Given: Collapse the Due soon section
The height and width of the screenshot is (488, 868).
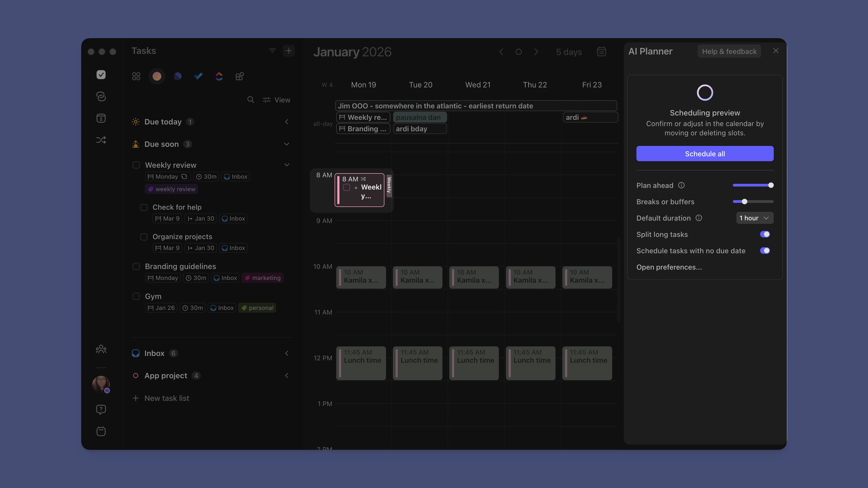Looking at the screenshot, I should (x=287, y=144).
